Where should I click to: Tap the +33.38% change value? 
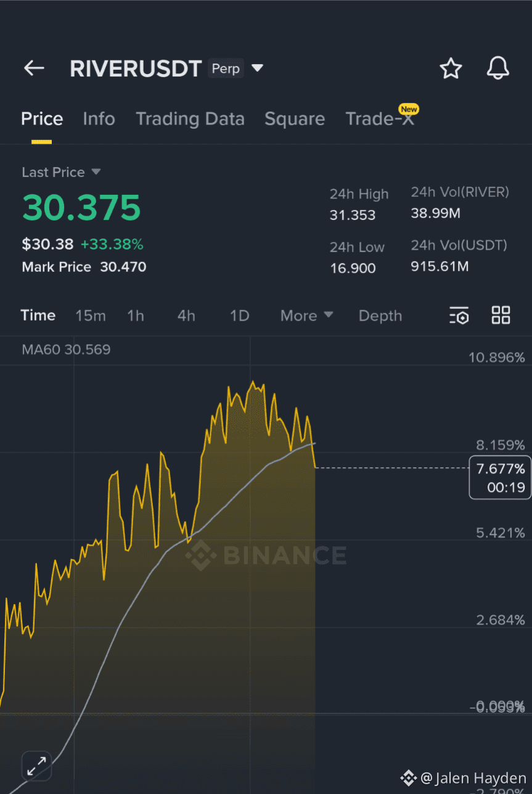click(x=112, y=245)
